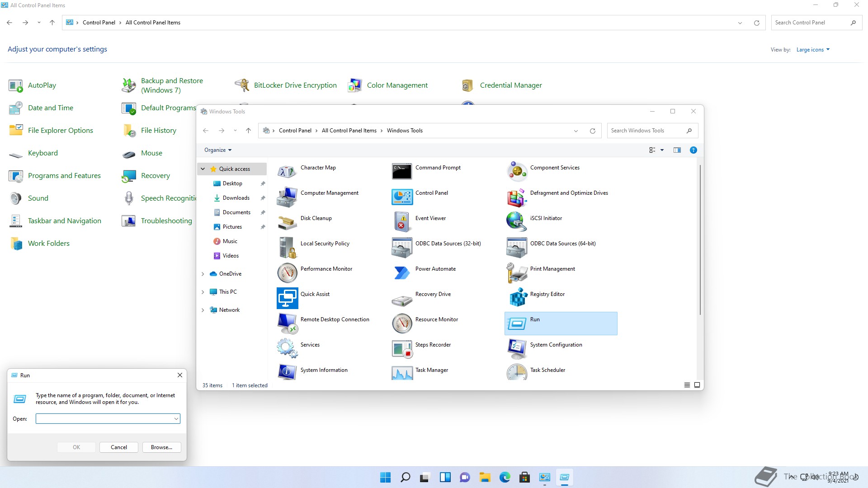This screenshot has width=868, height=488.
Task: Click the Search Control Panel box
Action: point(816,23)
